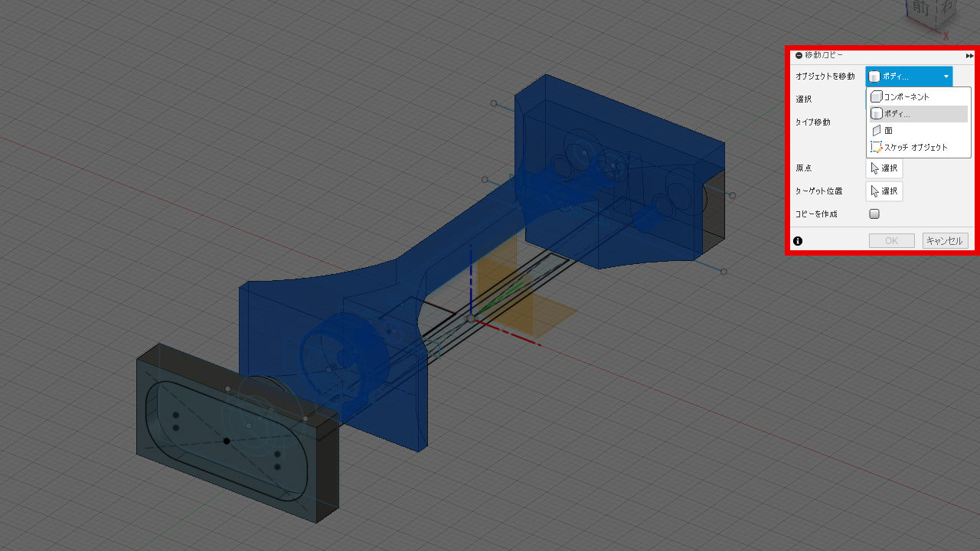Image resolution: width=980 pixels, height=551 pixels.
Task: Collapse the 移動/コピー dialog with minus icon
Action: (799, 55)
